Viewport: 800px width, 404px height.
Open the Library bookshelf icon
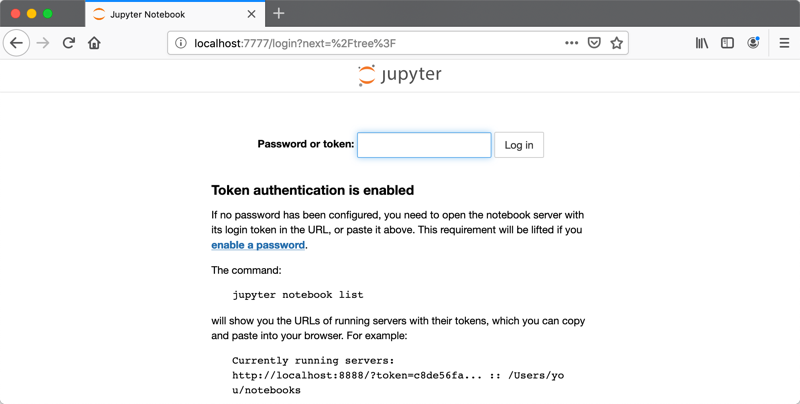(x=702, y=43)
